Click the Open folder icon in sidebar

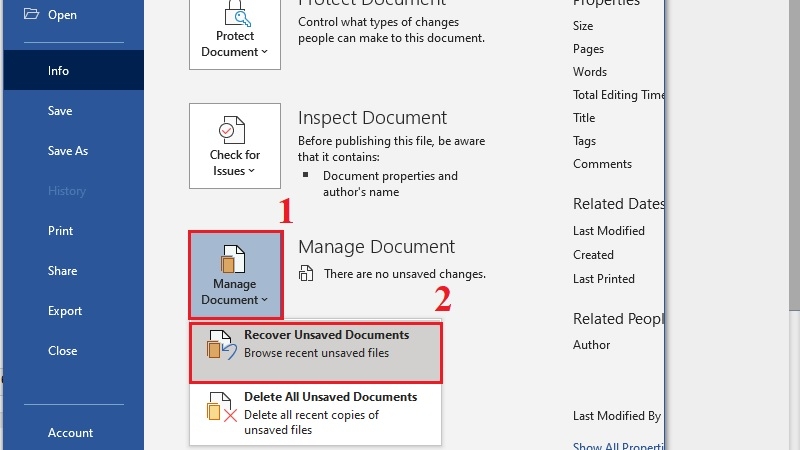click(x=31, y=14)
